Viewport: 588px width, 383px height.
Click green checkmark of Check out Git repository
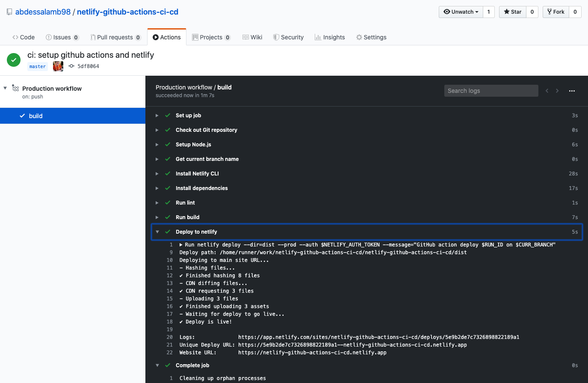coord(168,130)
